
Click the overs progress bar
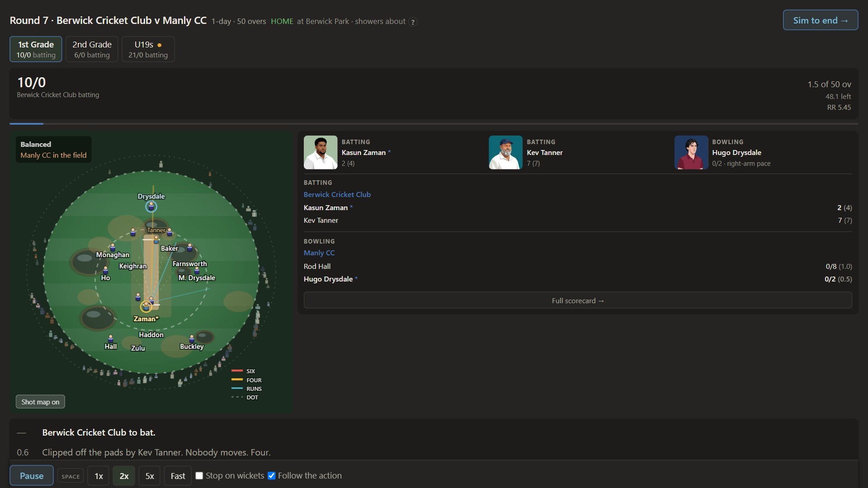(x=434, y=123)
